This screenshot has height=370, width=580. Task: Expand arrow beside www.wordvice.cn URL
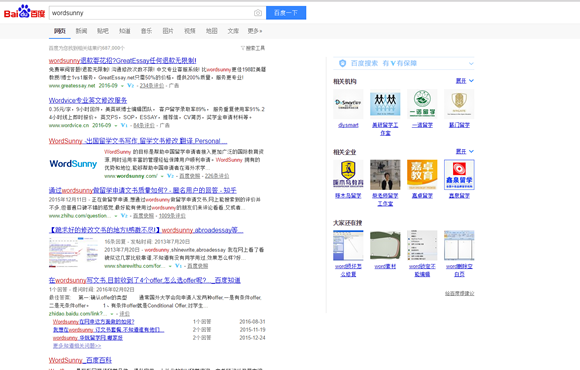116,125
